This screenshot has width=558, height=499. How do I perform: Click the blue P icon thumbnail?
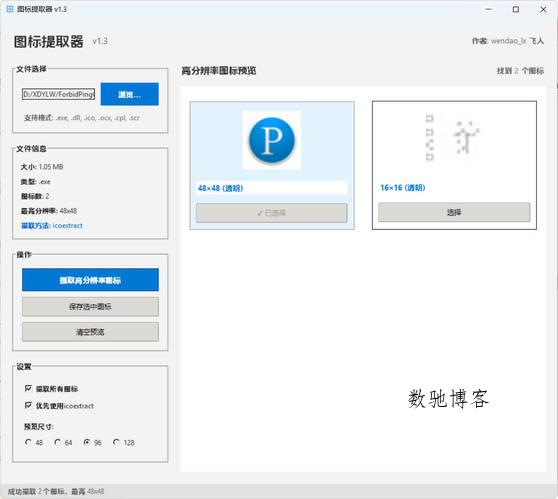point(272,140)
